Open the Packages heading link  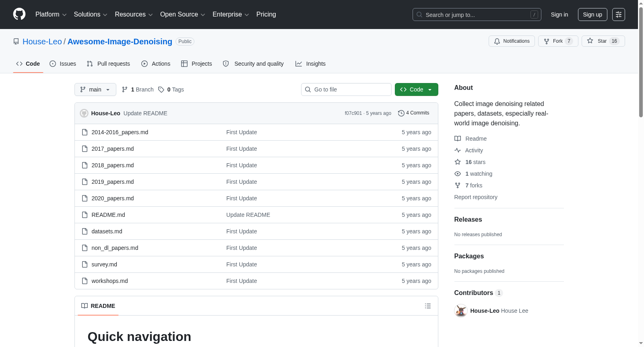(469, 256)
